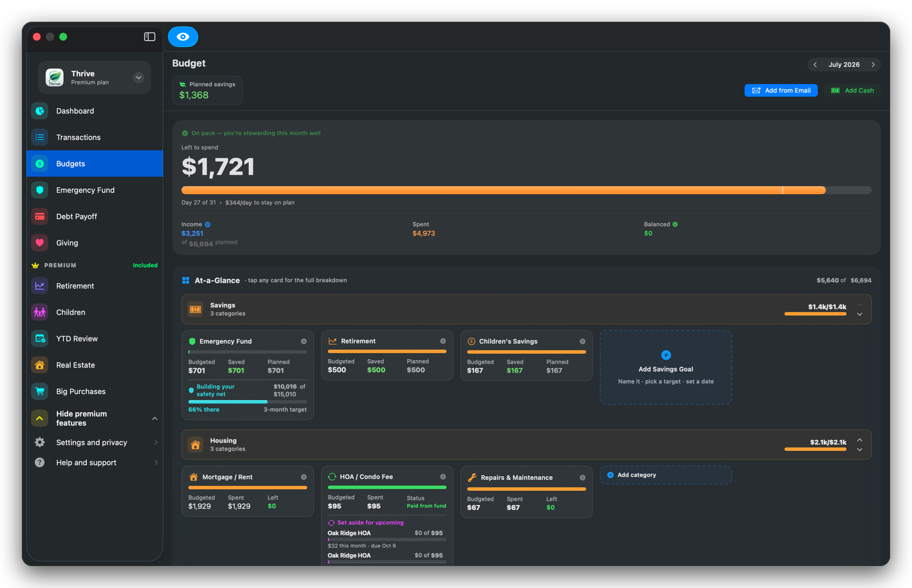This screenshot has height=588, width=912.
Task: Expand Help and support
Action: point(95,463)
